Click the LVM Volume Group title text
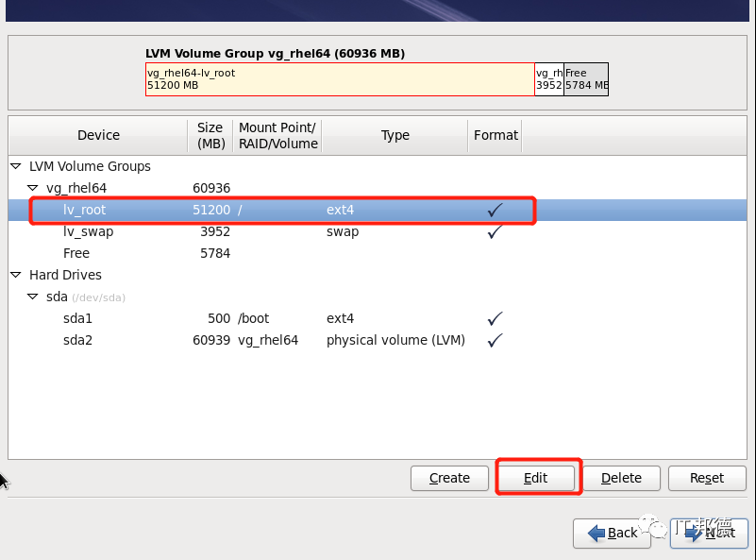The image size is (756, 560). click(x=275, y=54)
